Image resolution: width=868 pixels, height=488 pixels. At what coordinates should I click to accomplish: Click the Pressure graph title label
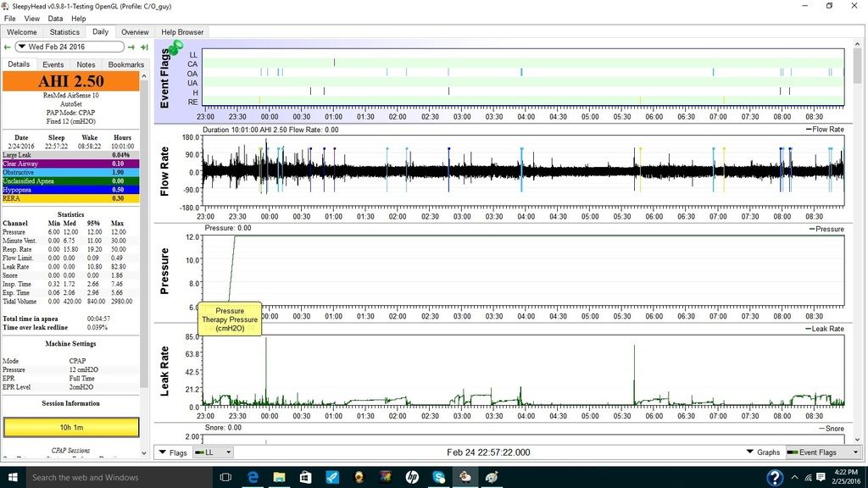[164, 271]
